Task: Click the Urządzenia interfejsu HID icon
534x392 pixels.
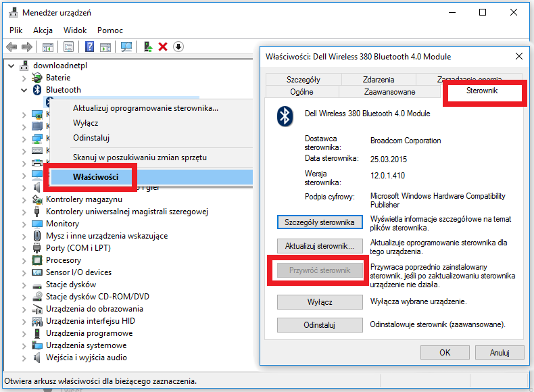Action: click(37, 321)
